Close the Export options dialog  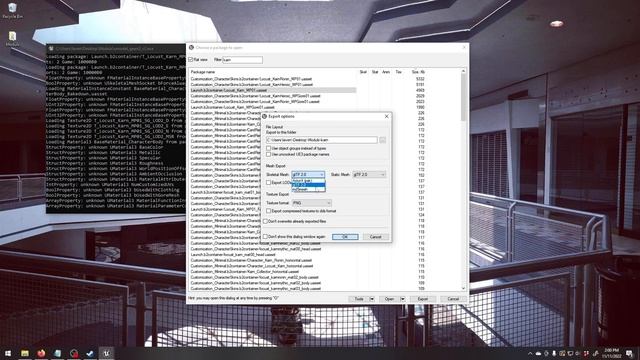tap(387, 116)
